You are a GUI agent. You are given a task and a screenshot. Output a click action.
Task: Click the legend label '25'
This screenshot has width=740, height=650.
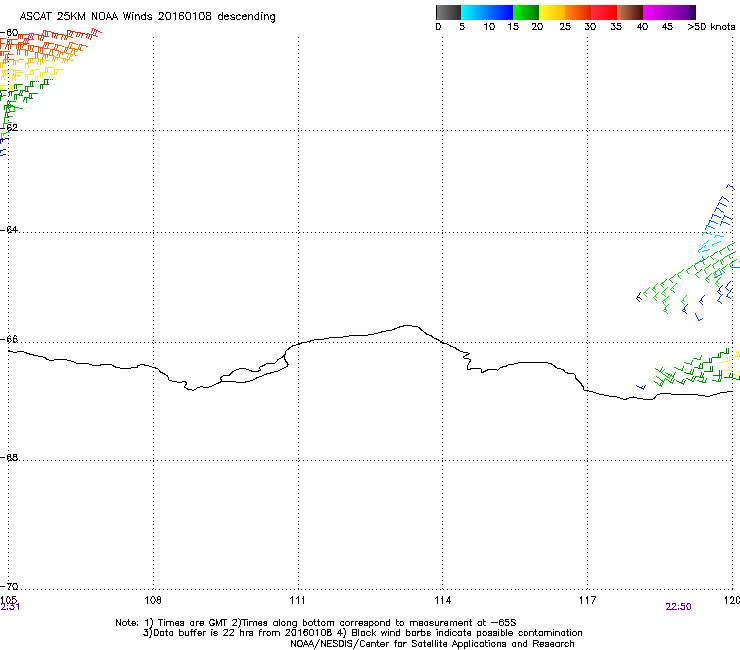coord(565,27)
